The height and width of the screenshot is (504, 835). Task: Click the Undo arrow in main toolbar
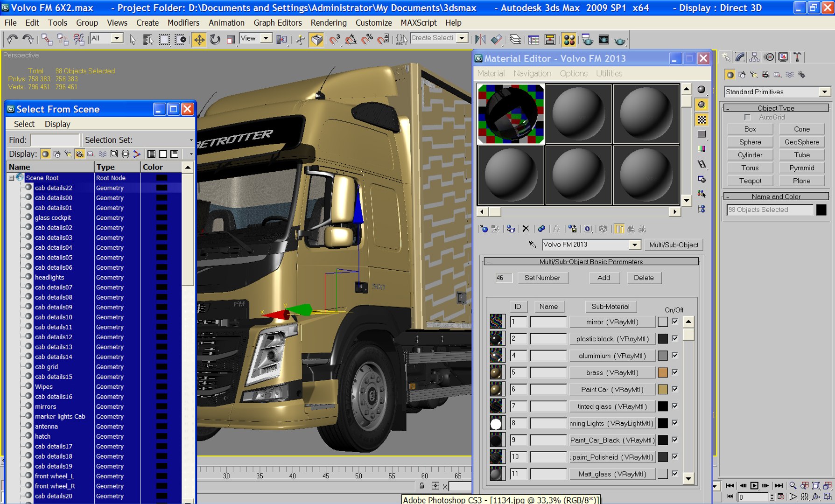(12, 40)
